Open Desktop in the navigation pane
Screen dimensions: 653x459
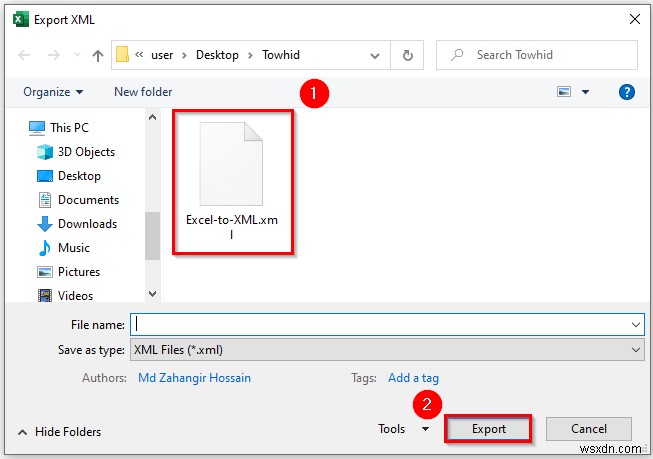pyautogui.click(x=69, y=176)
